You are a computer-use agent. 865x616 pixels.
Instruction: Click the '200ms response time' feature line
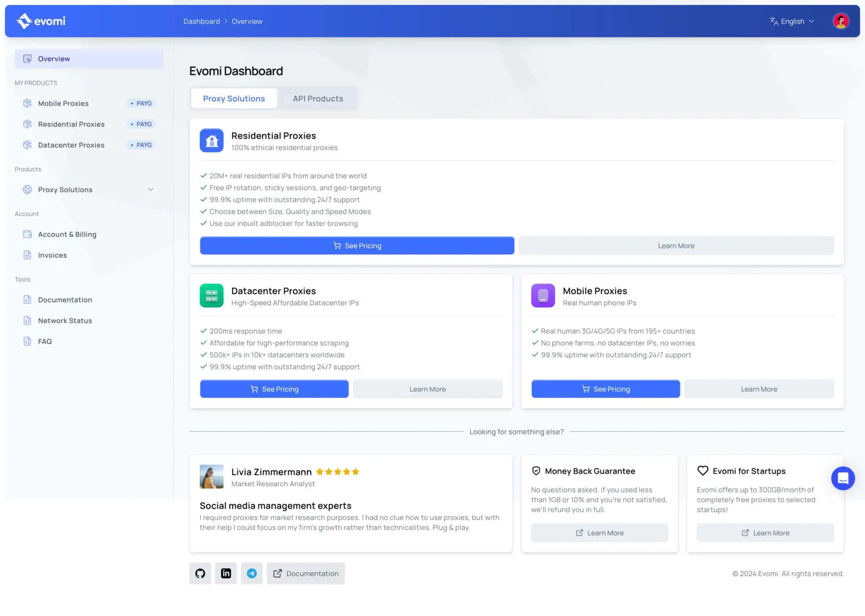246,331
